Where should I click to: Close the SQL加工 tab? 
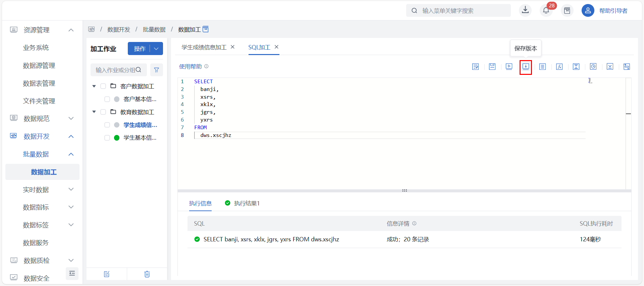pos(276,47)
